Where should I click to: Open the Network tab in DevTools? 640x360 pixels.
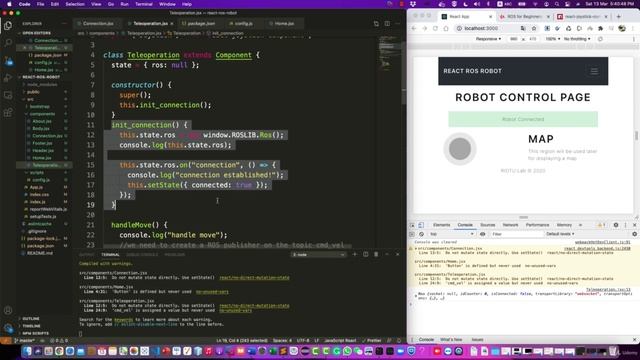coord(510,225)
